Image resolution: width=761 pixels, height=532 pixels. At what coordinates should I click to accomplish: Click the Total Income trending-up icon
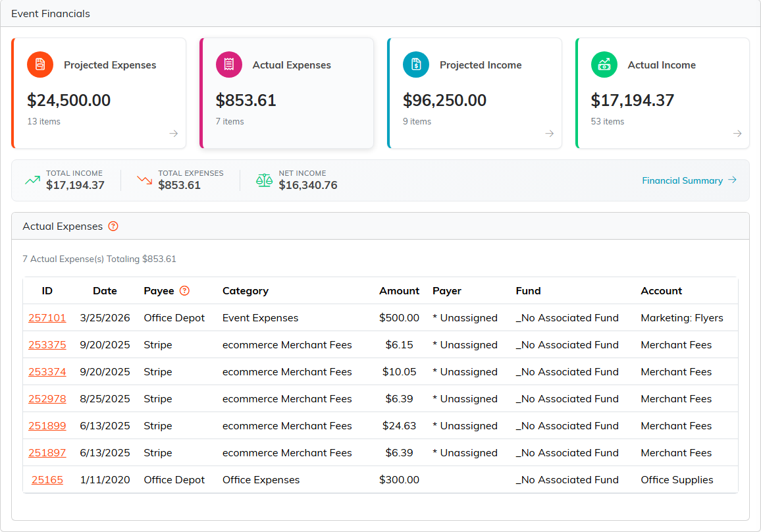(32, 180)
